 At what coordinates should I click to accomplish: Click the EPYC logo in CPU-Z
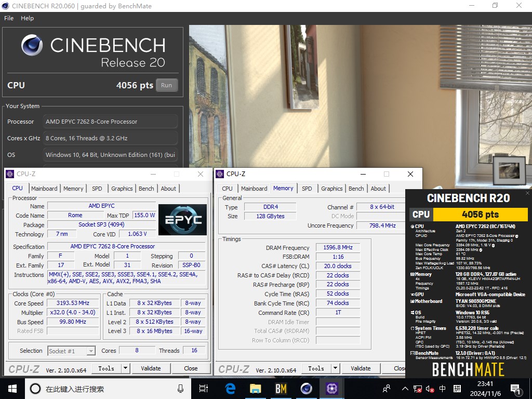click(182, 220)
